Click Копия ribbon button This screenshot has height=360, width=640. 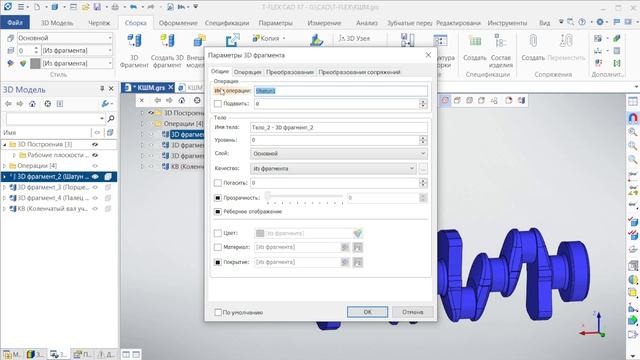click(x=269, y=38)
